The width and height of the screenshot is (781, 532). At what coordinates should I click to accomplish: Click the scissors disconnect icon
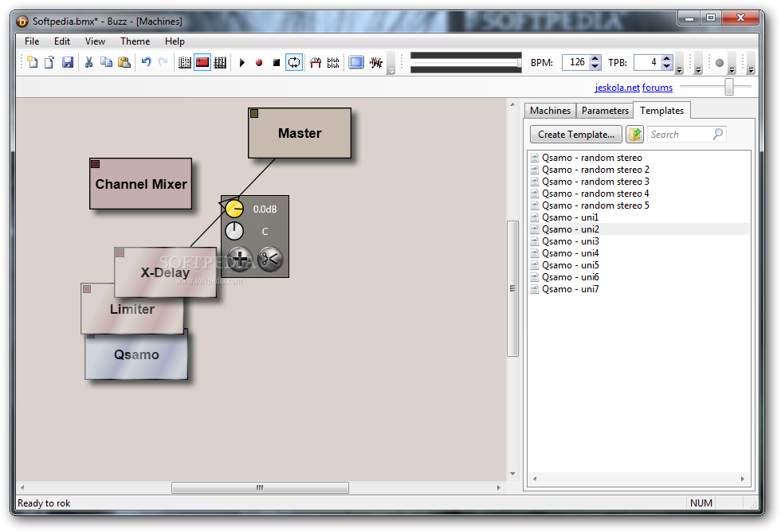[270, 260]
